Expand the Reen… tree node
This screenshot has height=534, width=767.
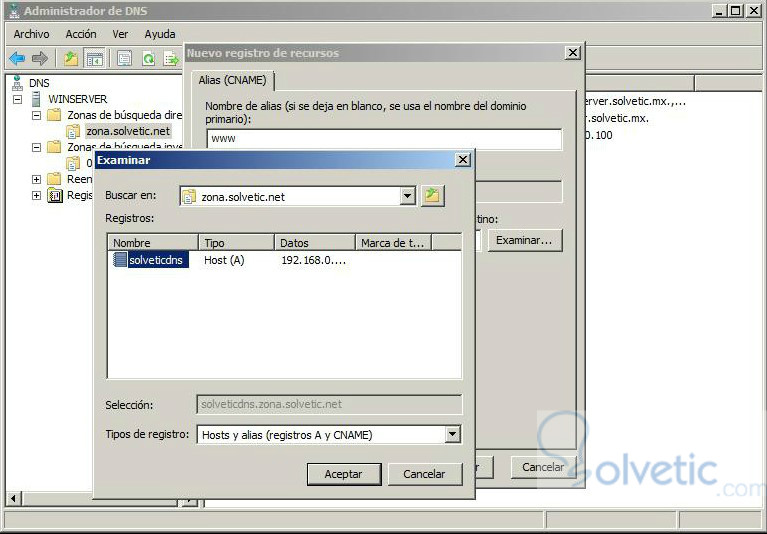tap(36, 179)
